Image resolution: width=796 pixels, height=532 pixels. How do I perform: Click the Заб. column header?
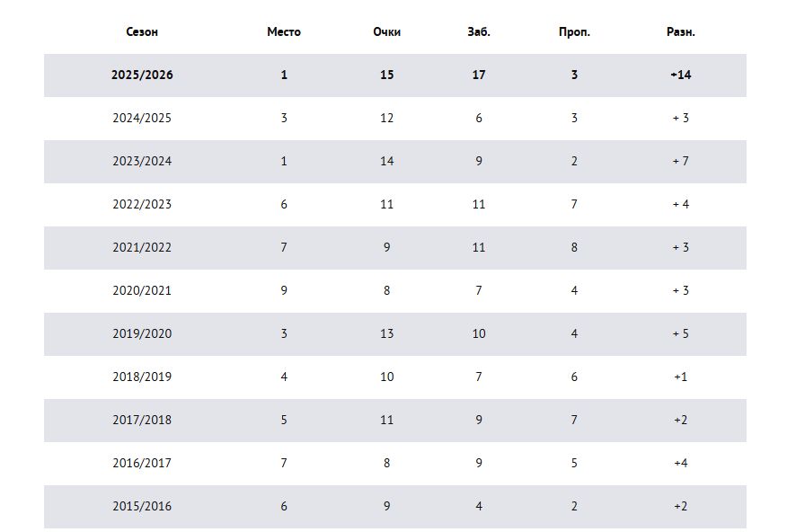(x=479, y=32)
